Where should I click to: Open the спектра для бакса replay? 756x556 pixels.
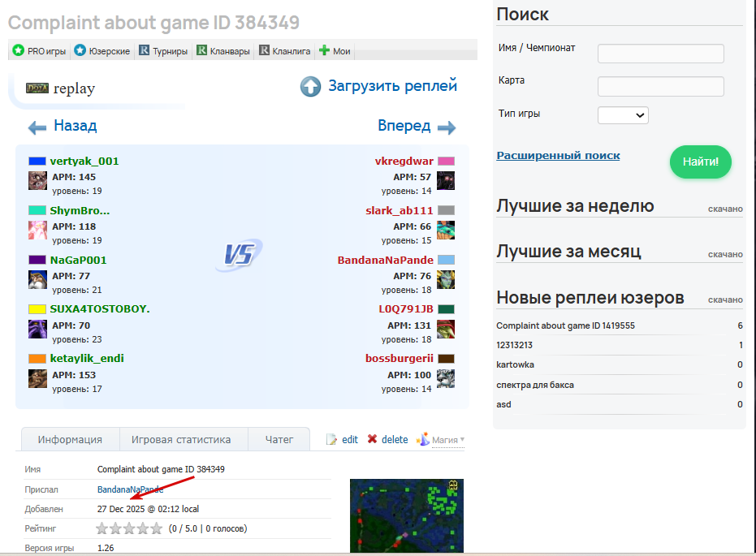coord(535,385)
